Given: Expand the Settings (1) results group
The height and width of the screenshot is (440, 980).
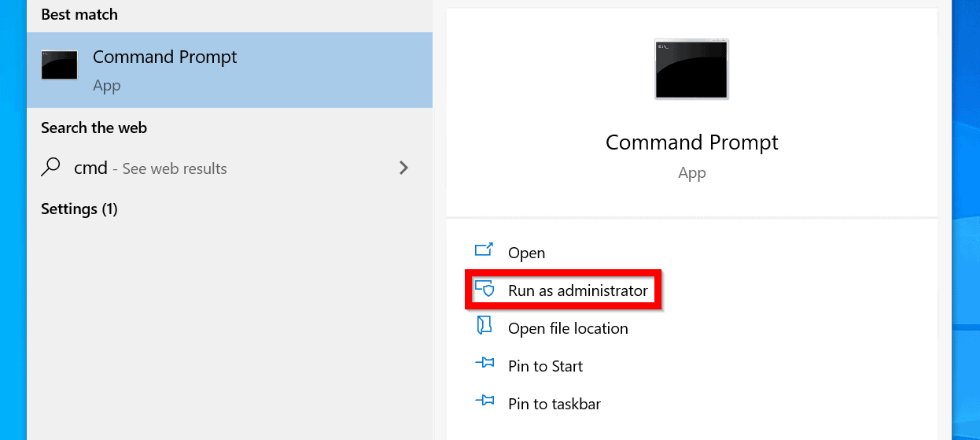Looking at the screenshot, I should 79,209.
